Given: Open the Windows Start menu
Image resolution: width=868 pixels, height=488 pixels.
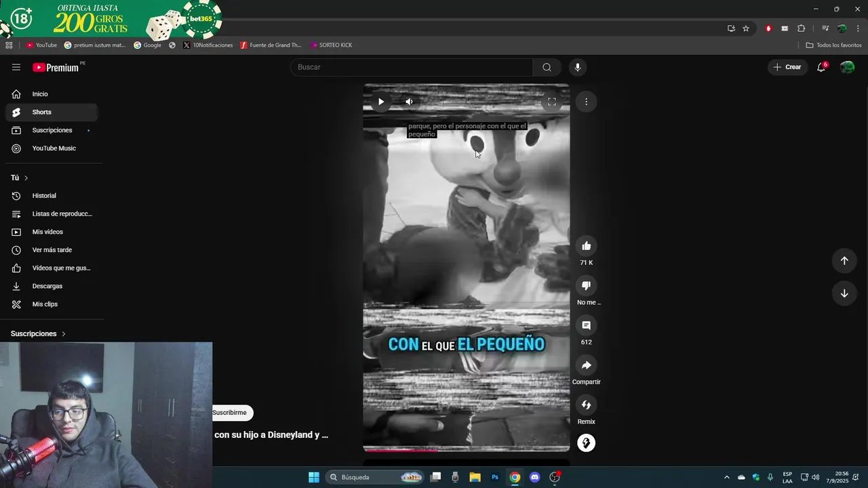Looking at the screenshot, I should click(314, 477).
